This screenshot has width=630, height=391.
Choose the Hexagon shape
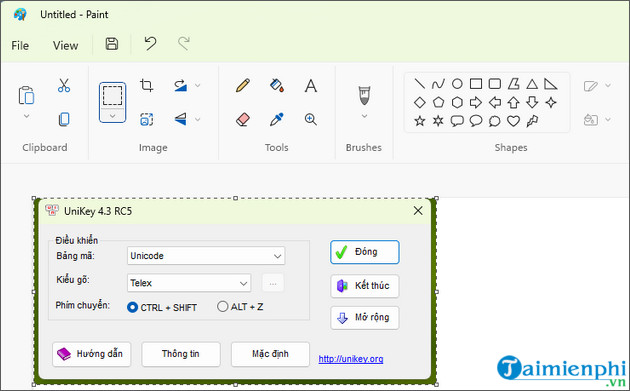pos(457,102)
